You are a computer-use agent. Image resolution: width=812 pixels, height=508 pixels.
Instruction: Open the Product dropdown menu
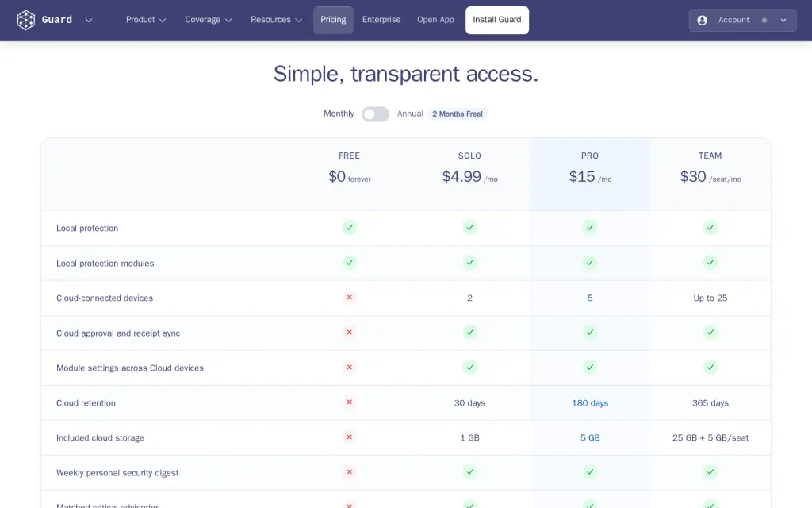(146, 20)
